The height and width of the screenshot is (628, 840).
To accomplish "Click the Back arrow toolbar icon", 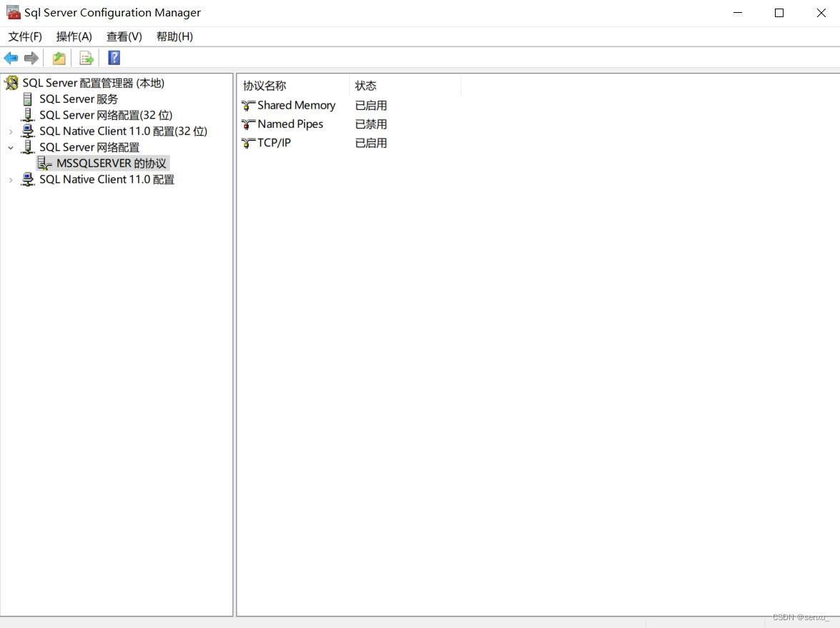I will pyautogui.click(x=11, y=58).
